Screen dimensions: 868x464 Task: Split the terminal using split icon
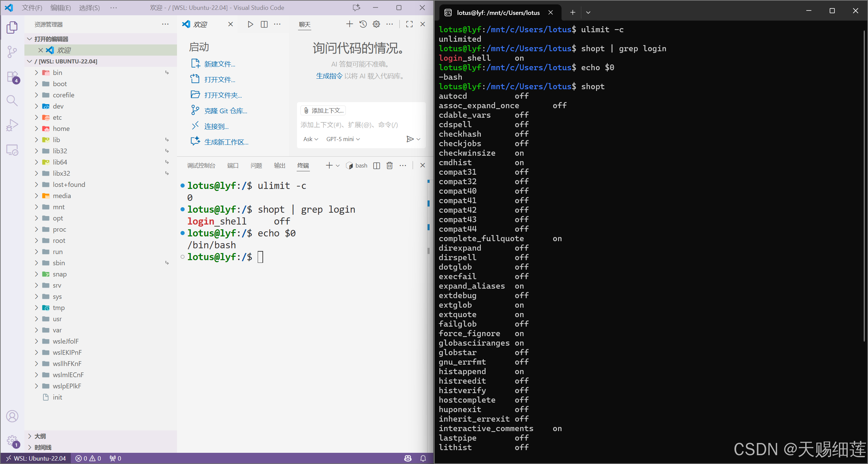[376, 166]
